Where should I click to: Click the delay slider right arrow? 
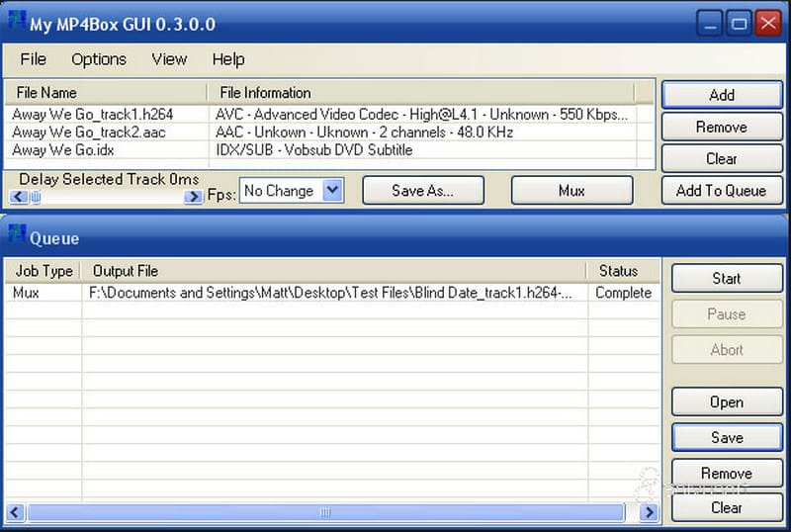[193, 197]
